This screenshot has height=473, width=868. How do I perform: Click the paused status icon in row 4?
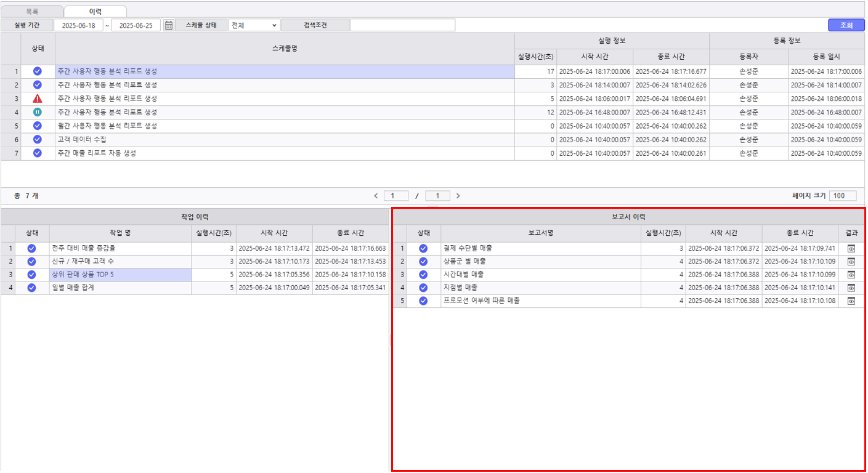38,112
